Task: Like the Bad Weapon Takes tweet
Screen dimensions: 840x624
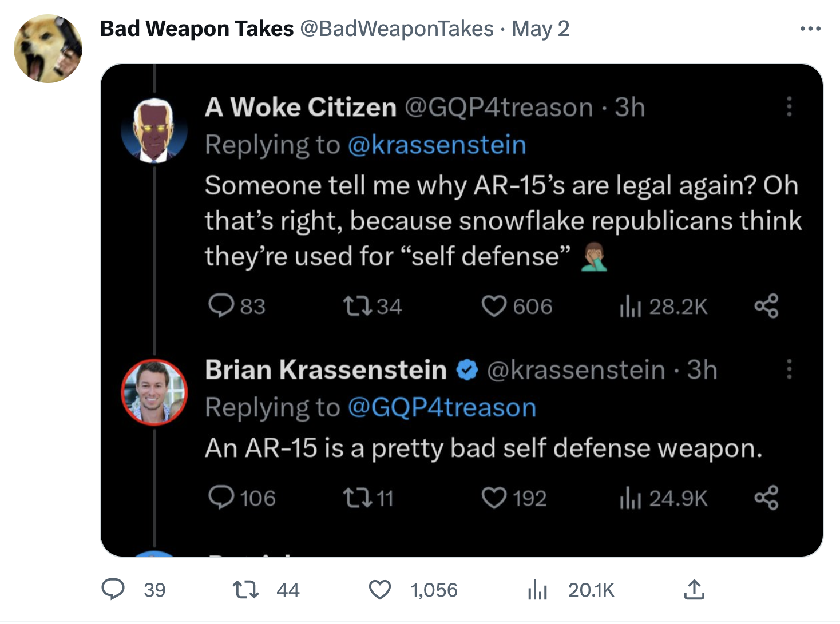Action: pos(380,589)
